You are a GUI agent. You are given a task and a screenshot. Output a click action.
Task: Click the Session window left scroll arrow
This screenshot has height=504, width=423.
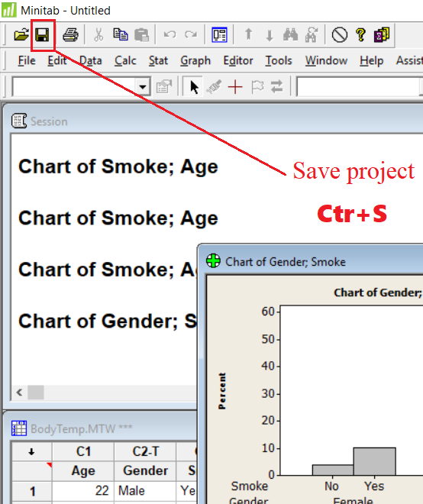(19, 393)
